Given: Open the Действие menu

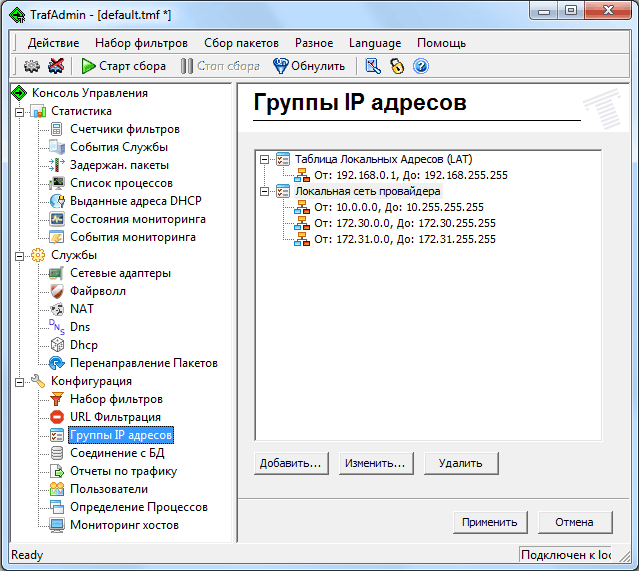Looking at the screenshot, I should tap(53, 43).
